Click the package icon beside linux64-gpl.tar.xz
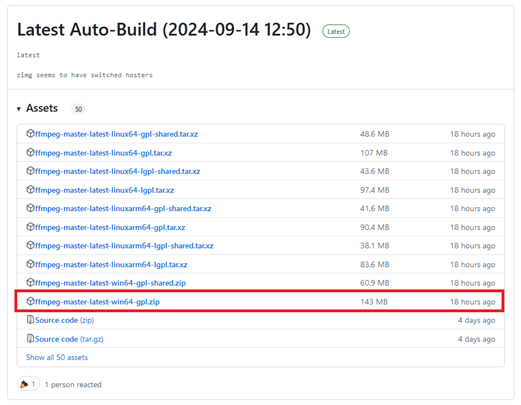The width and height of the screenshot is (521, 405). (30, 153)
